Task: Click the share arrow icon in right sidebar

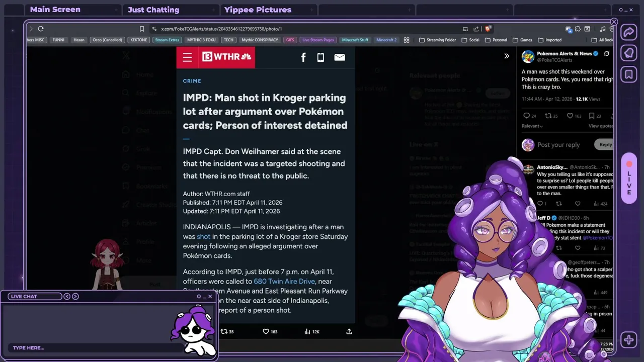Action: pyautogui.click(x=629, y=32)
